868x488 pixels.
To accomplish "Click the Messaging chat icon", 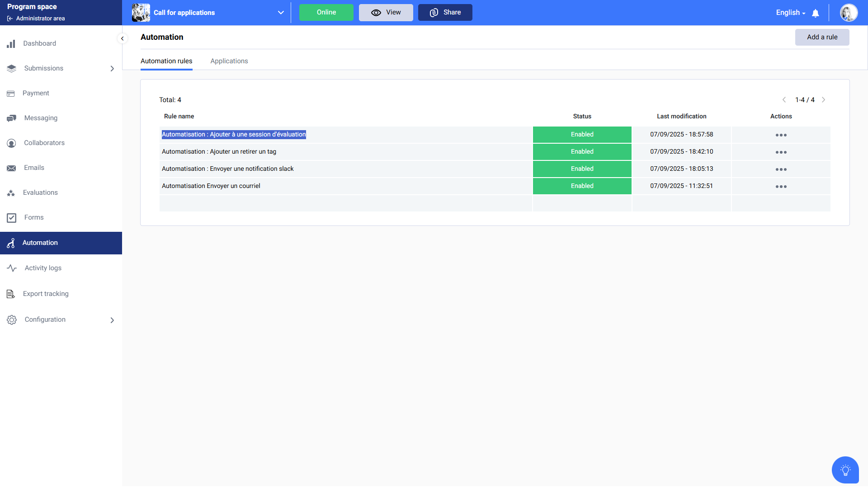I will pos(11,118).
